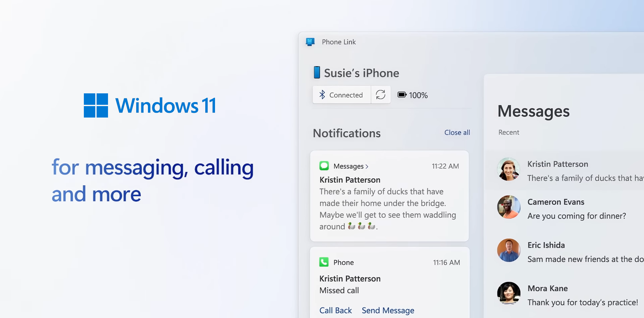
Task: Click the Bluetooth icon on the Connected button
Action: coord(322,95)
